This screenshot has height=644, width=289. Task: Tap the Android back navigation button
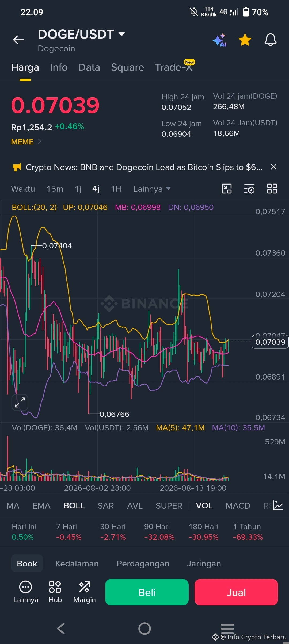pyautogui.click(x=61, y=628)
